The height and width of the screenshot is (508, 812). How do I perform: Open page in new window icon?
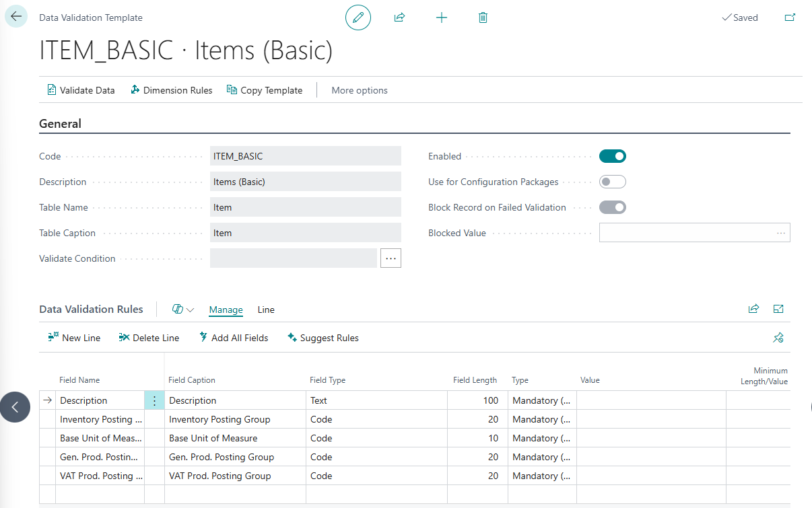[790, 17]
